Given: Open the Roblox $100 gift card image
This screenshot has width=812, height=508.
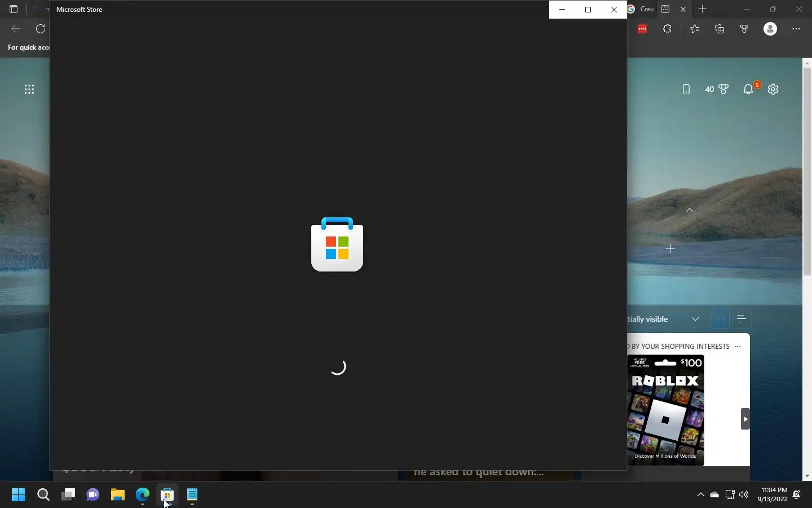Looking at the screenshot, I should point(666,410).
